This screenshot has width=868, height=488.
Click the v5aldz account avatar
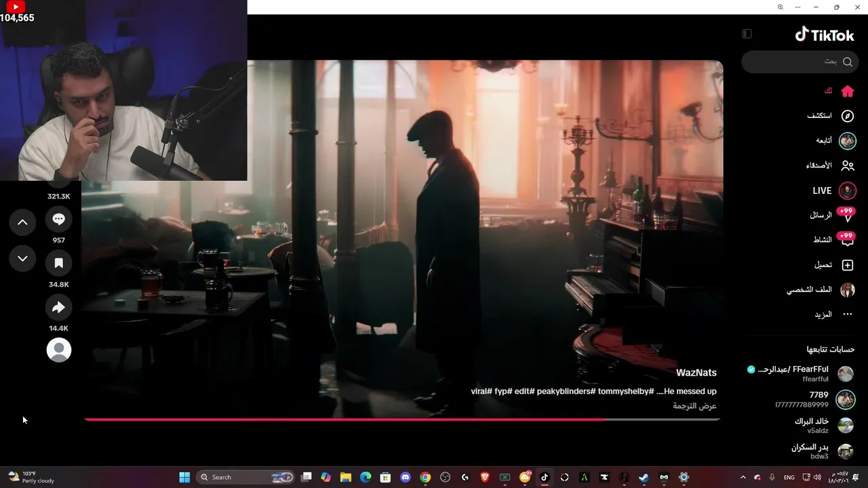pyautogui.click(x=846, y=426)
